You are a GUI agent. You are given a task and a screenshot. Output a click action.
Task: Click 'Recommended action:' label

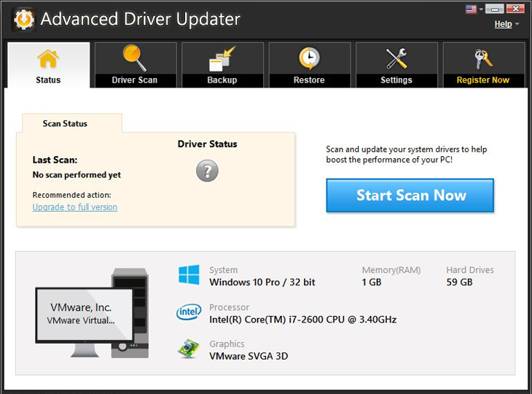tap(72, 195)
